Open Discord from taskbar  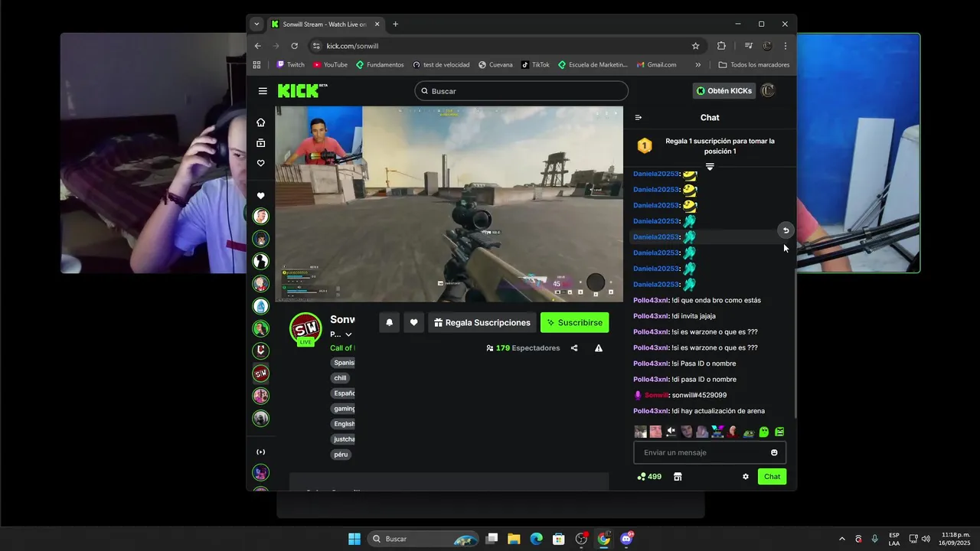coord(626,539)
